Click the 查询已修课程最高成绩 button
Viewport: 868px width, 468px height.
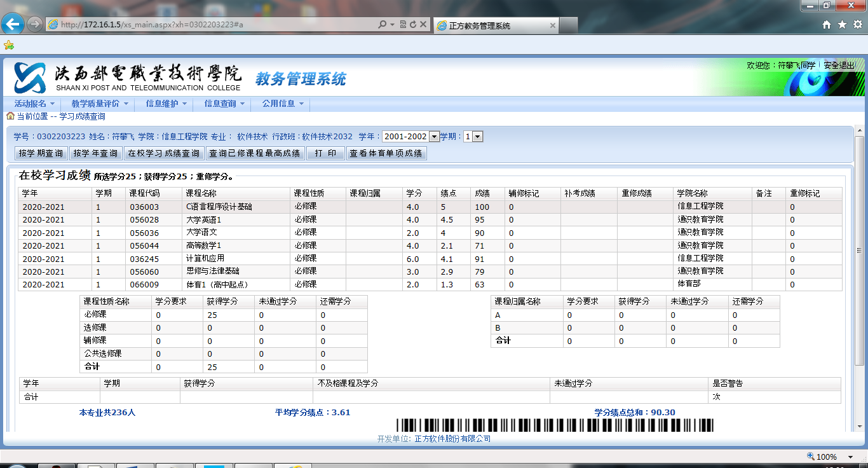click(255, 153)
